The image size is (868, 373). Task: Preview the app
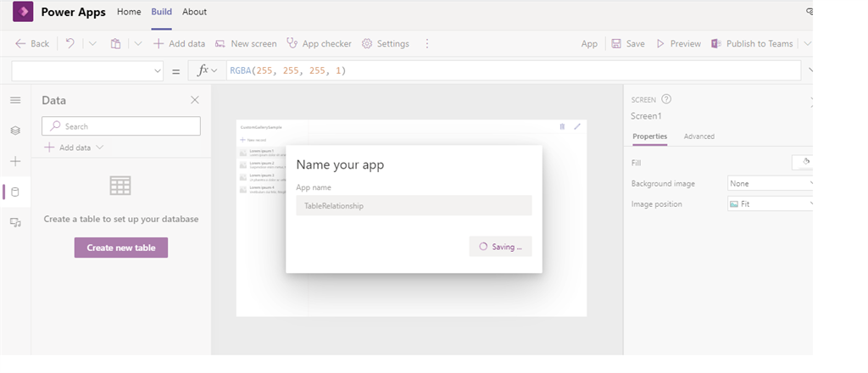678,44
